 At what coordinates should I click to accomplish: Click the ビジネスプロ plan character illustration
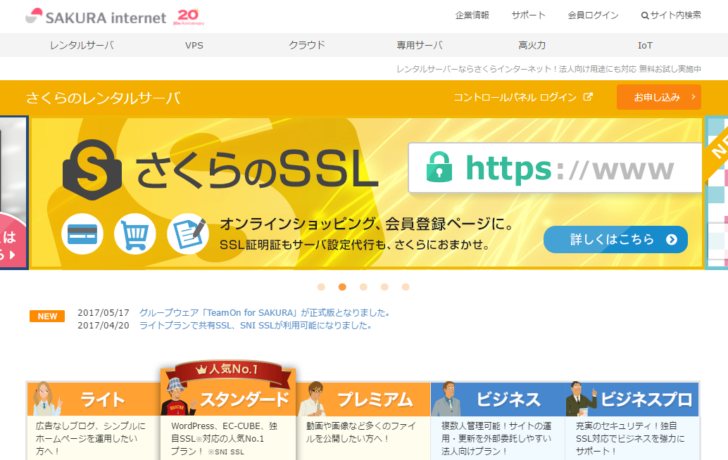pos(580,399)
